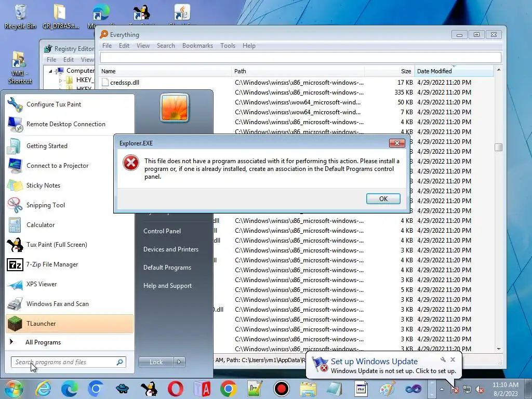532x399 pixels.
Task: Open Google Chrome from the taskbar
Action: click(x=229, y=389)
